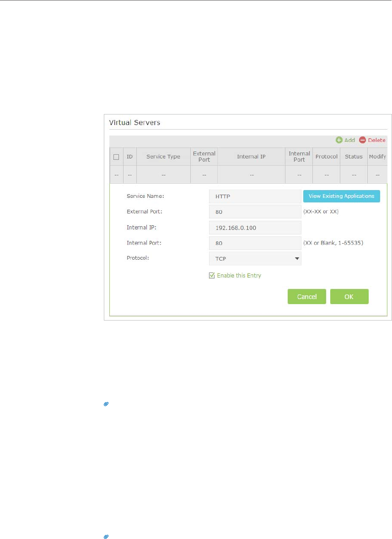Click the Delete label text
The image size is (392, 539).
click(x=377, y=140)
